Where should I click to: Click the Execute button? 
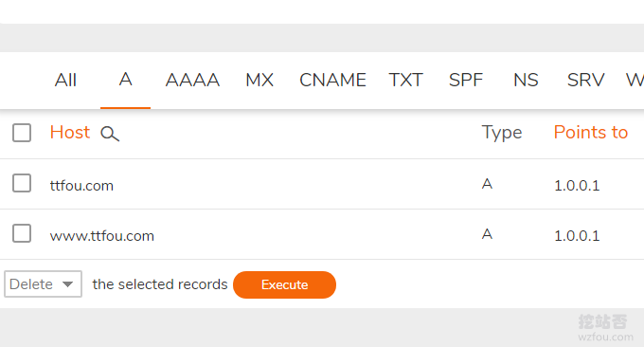coord(284,284)
